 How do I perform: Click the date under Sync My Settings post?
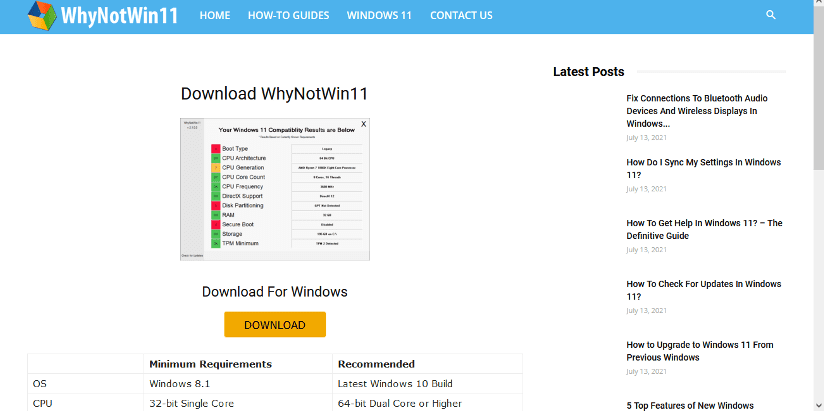tap(646, 189)
